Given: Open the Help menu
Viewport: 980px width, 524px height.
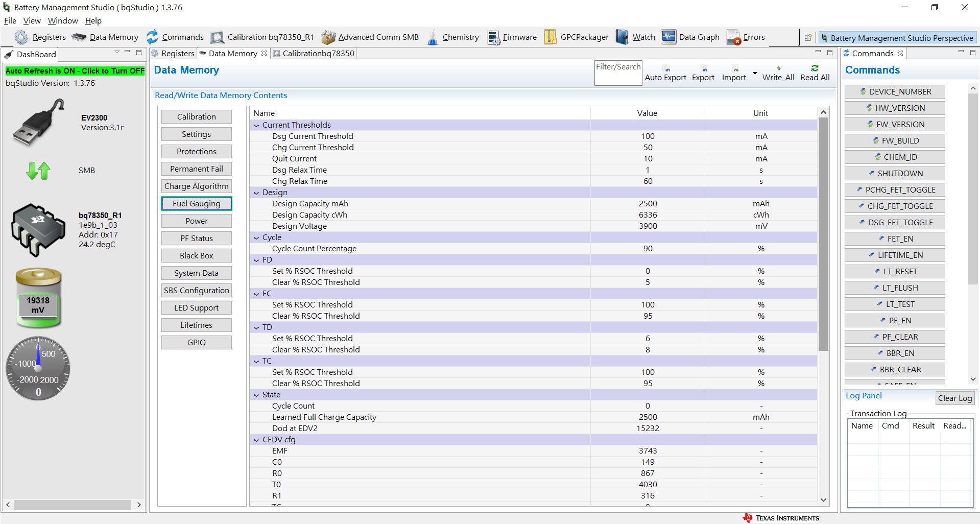Looking at the screenshot, I should (93, 21).
